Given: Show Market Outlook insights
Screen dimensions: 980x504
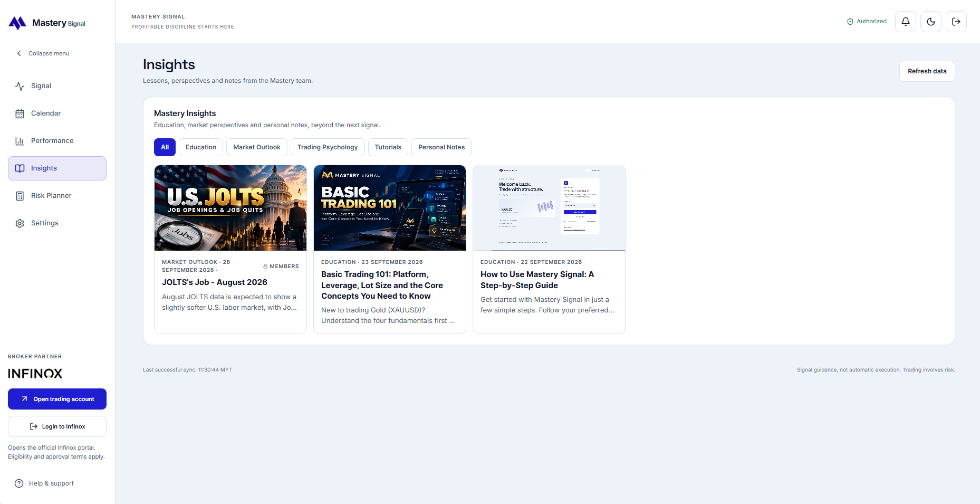Looking at the screenshot, I should tap(257, 147).
